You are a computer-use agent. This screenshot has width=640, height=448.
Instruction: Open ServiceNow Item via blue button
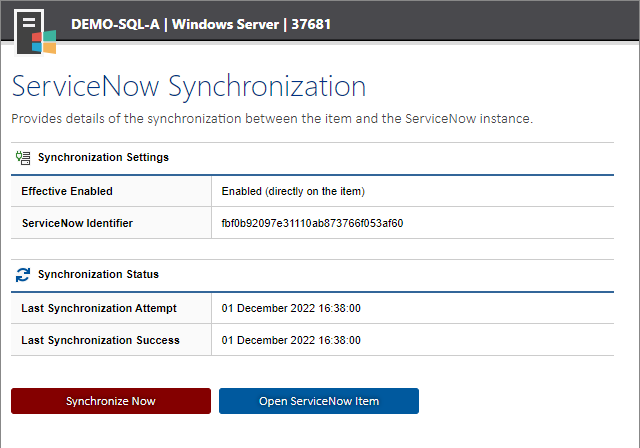coord(319,401)
